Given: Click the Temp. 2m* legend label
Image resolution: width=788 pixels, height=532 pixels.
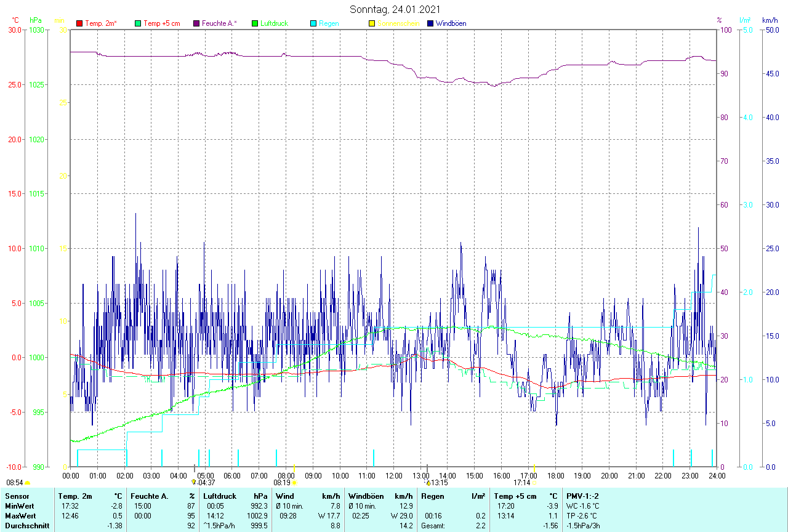Looking at the screenshot, I should click(101, 23).
